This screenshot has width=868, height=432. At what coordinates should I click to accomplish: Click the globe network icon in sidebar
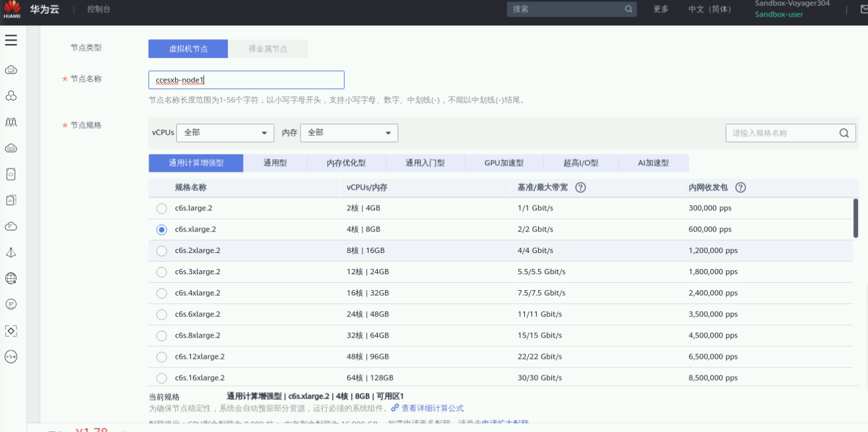[x=11, y=278]
